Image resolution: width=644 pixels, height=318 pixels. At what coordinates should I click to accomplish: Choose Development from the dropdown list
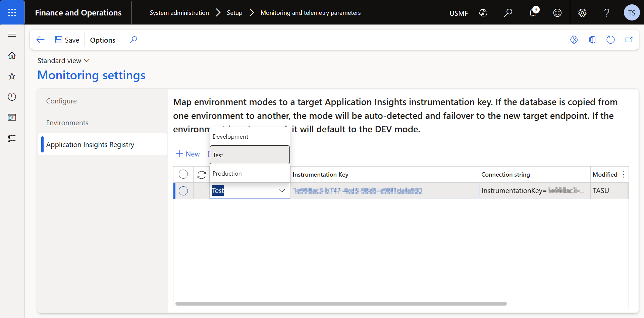(x=250, y=136)
